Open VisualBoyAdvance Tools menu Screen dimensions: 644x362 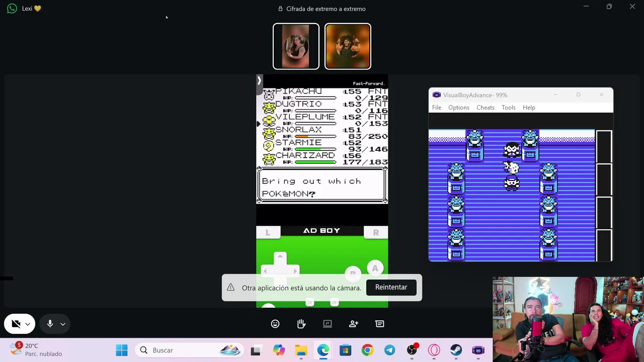(509, 108)
